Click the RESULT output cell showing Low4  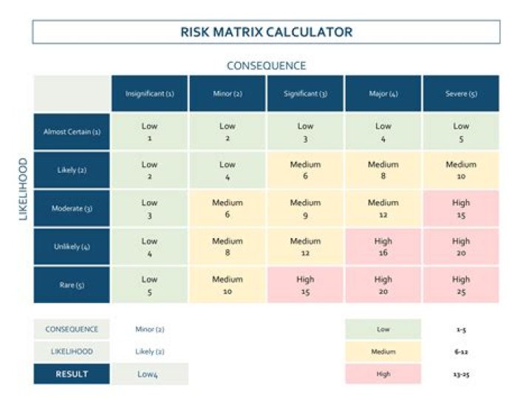150,374
